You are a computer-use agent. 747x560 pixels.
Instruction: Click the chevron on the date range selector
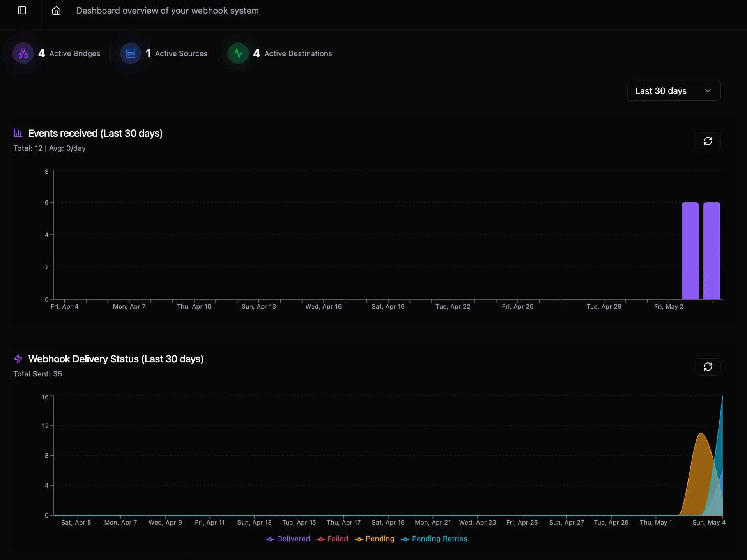point(708,91)
